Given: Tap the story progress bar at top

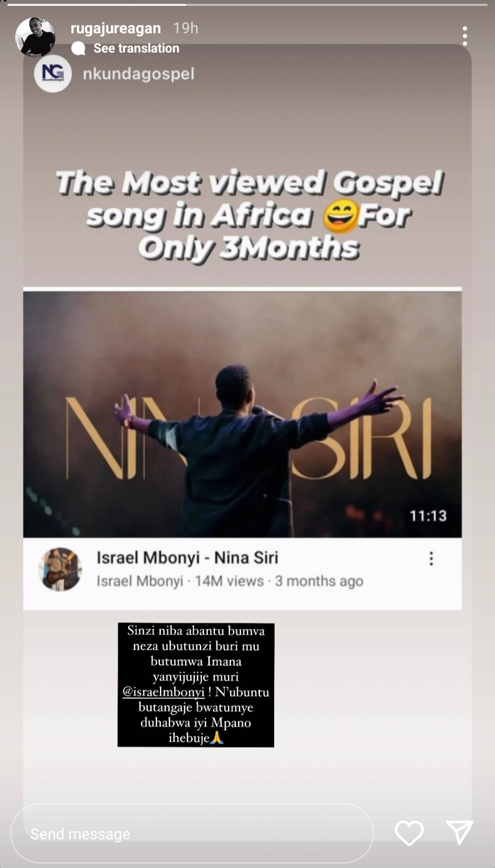Looking at the screenshot, I should [x=247, y=5].
